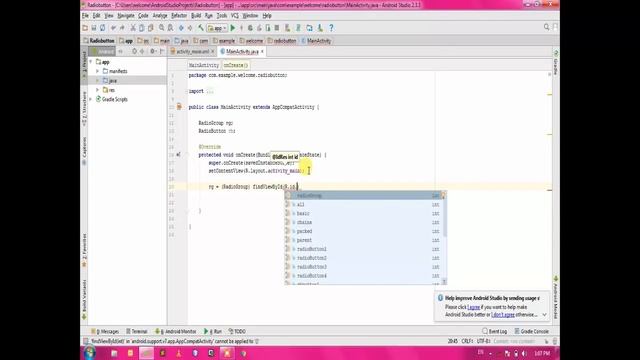Open the Windows Start menu
640x360 pixels.
pos(89,353)
